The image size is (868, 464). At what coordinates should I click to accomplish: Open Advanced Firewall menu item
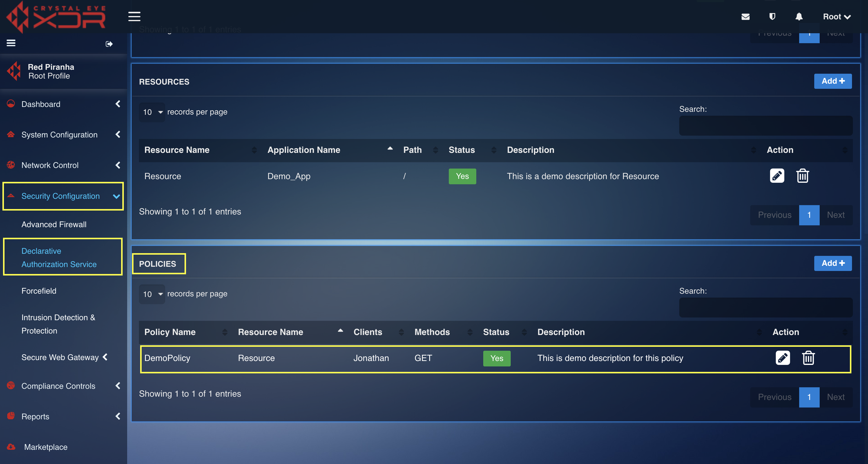click(x=54, y=224)
